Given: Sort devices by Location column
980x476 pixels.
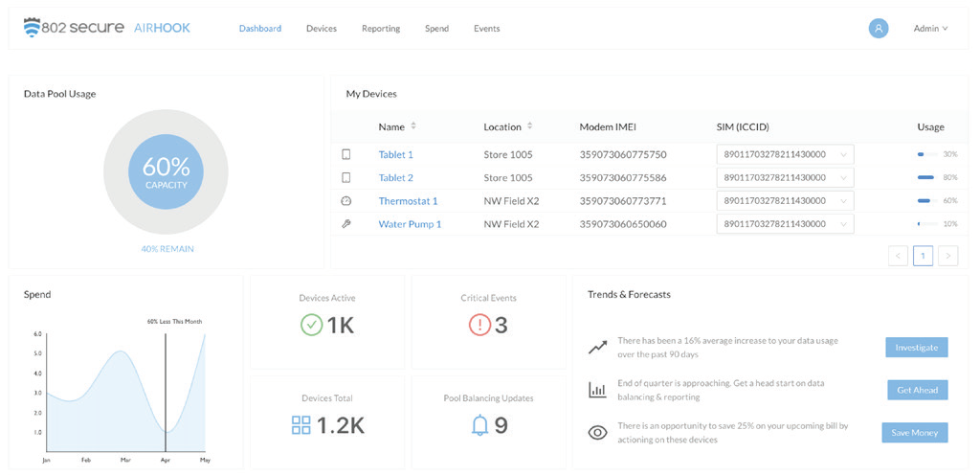Looking at the screenshot, I should (530, 126).
